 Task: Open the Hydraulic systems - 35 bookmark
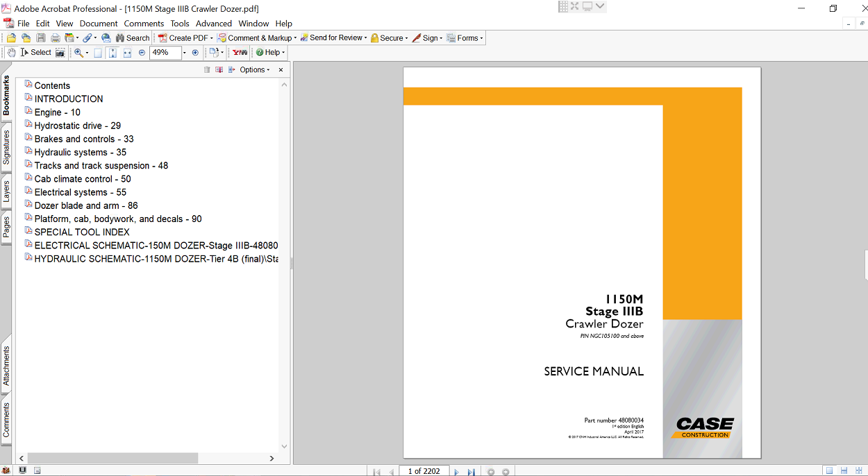(x=80, y=153)
